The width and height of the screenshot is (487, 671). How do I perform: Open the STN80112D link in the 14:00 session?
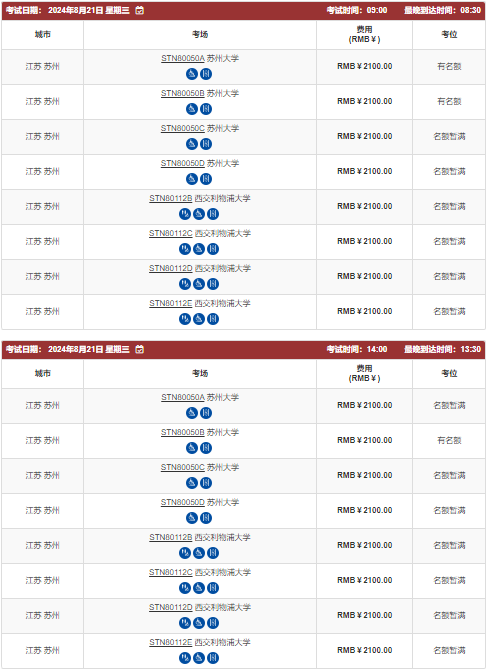[171, 608]
